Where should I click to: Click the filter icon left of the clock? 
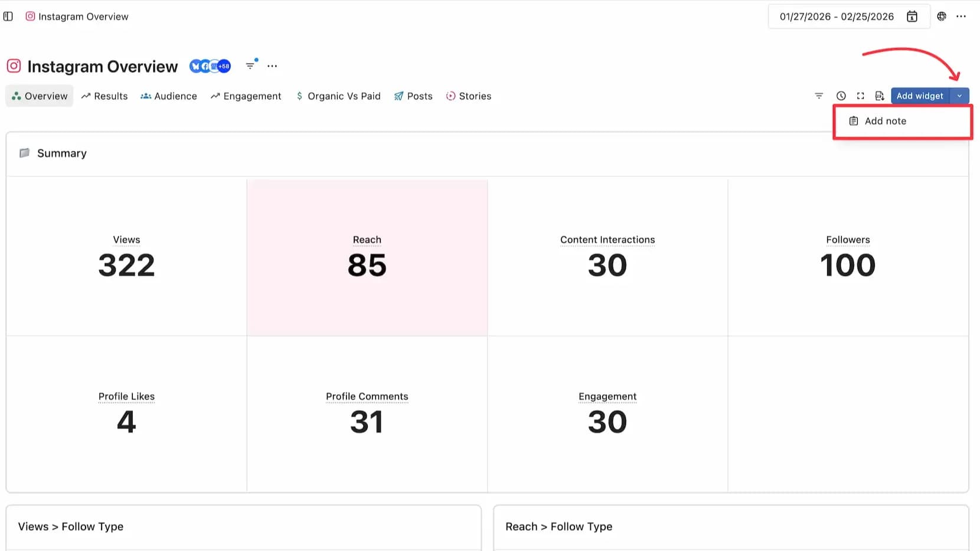point(819,96)
